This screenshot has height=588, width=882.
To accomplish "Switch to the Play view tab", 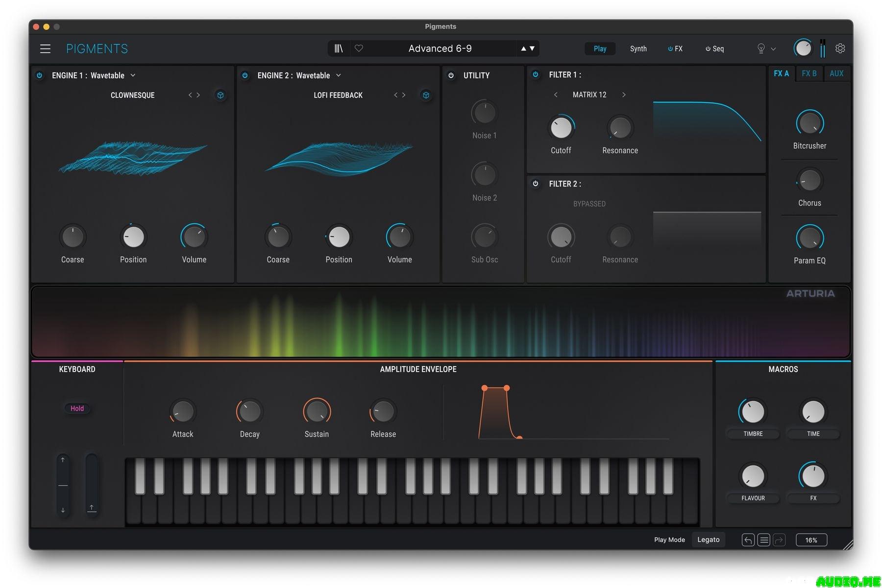I will click(600, 48).
